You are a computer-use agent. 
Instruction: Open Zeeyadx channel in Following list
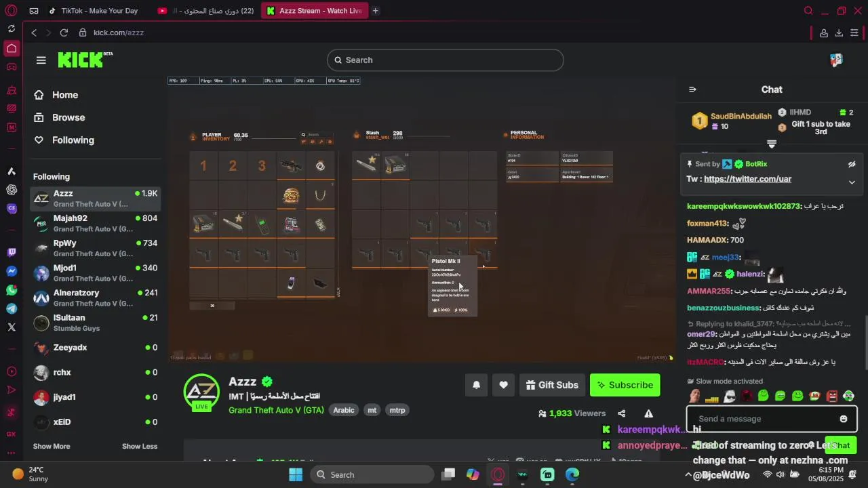(x=95, y=348)
